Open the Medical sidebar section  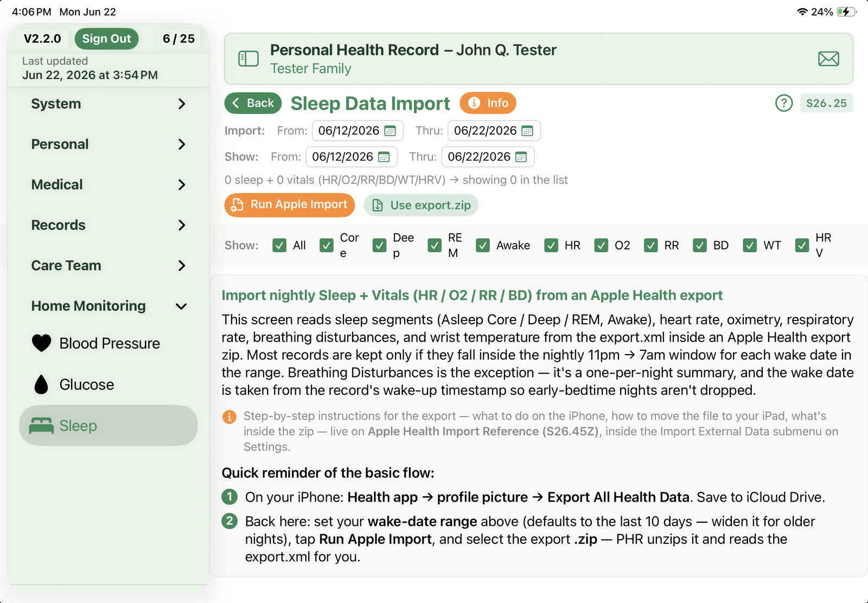pyautogui.click(x=108, y=185)
